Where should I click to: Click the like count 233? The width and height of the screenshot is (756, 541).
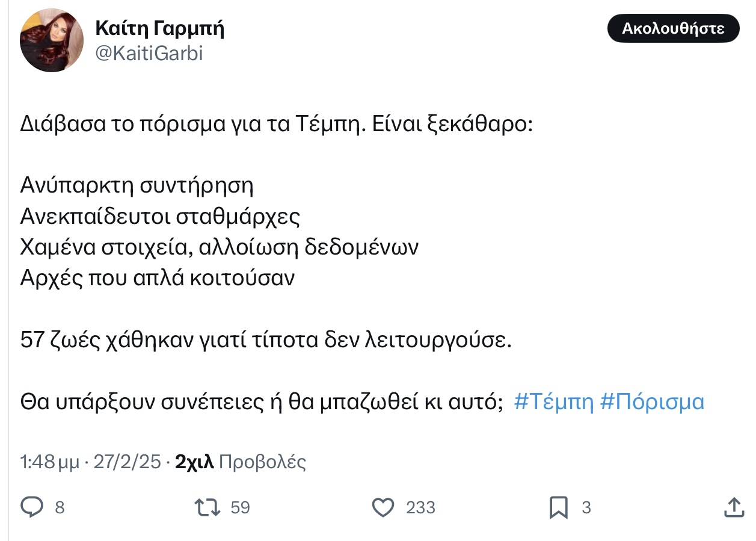pyautogui.click(x=420, y=508)
